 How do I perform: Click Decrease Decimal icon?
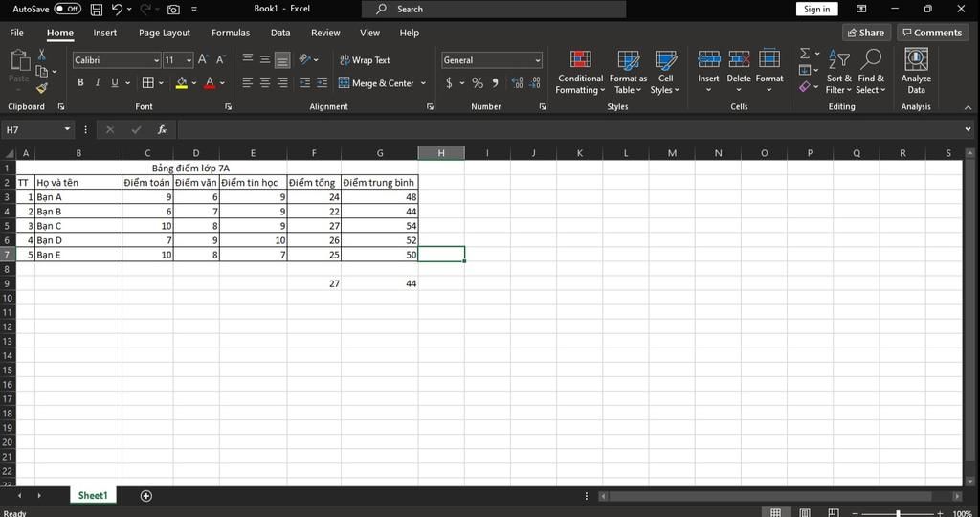tap(535, 83)
